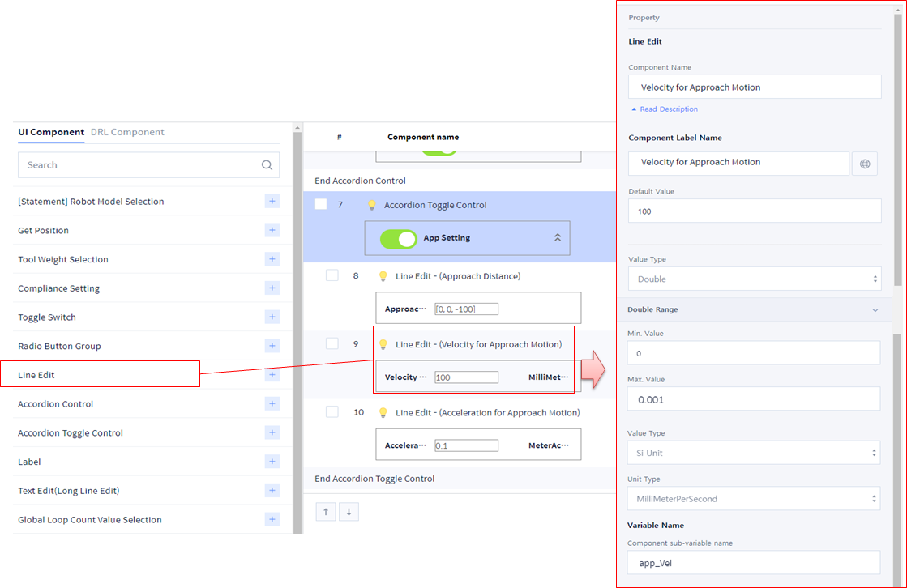This screenshot has width=907, height=588.
Task: Select Line Edit in the component list
Action: (36, 375)
